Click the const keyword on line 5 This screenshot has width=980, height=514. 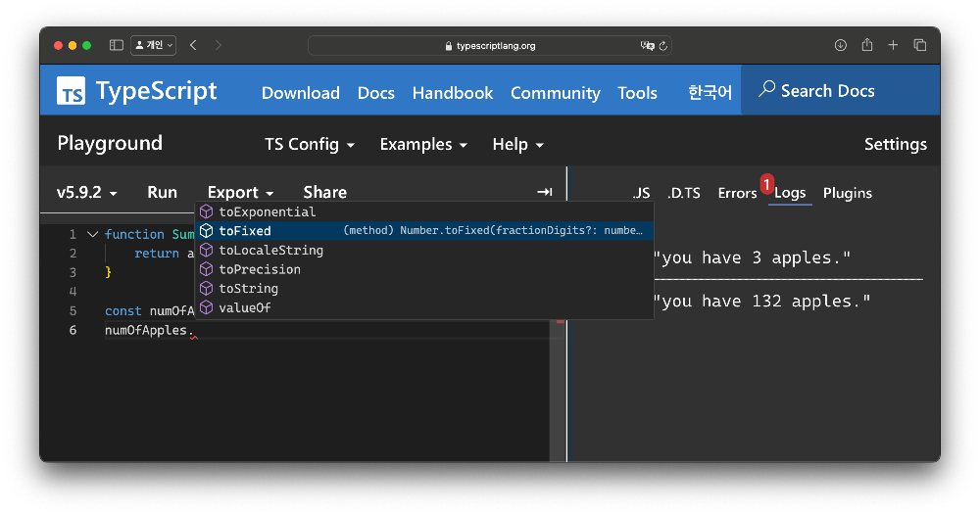tap(123, 311)
